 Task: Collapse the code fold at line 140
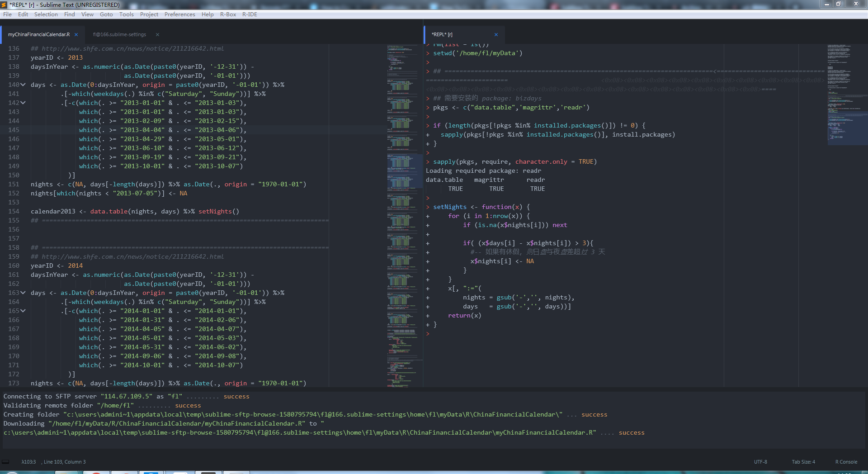click(x=23, y=85)
